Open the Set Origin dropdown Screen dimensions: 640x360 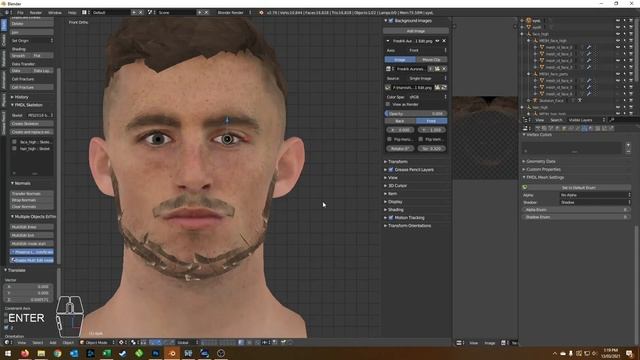32,40
